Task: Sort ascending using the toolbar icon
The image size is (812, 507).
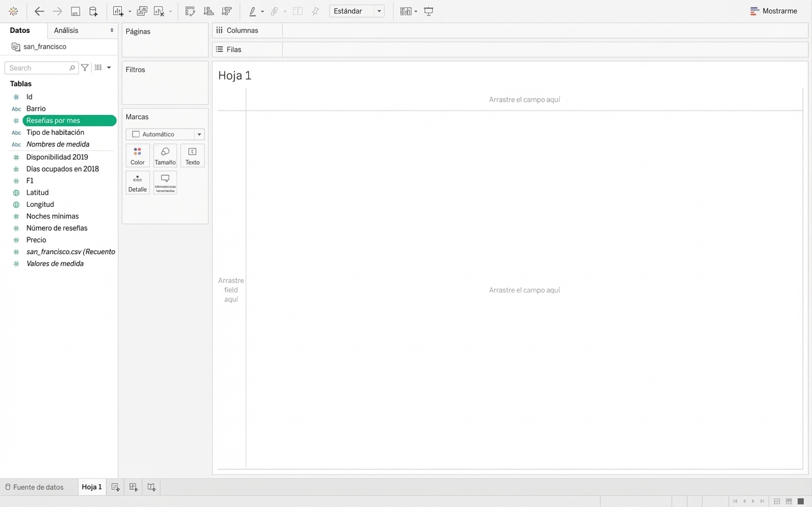Action: (x=209, y=11)
